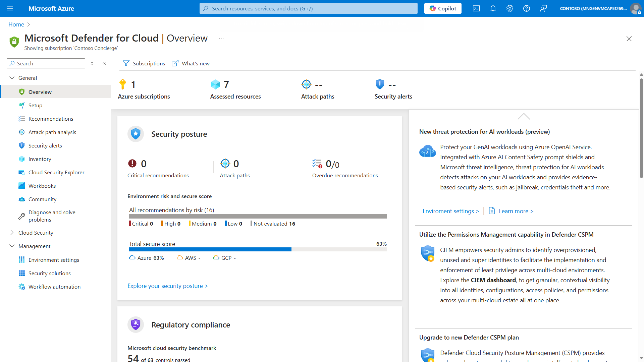This screenshot has width=644, height=362.
Task: Expand the Cloud Security section
Action: coord(12,233)
